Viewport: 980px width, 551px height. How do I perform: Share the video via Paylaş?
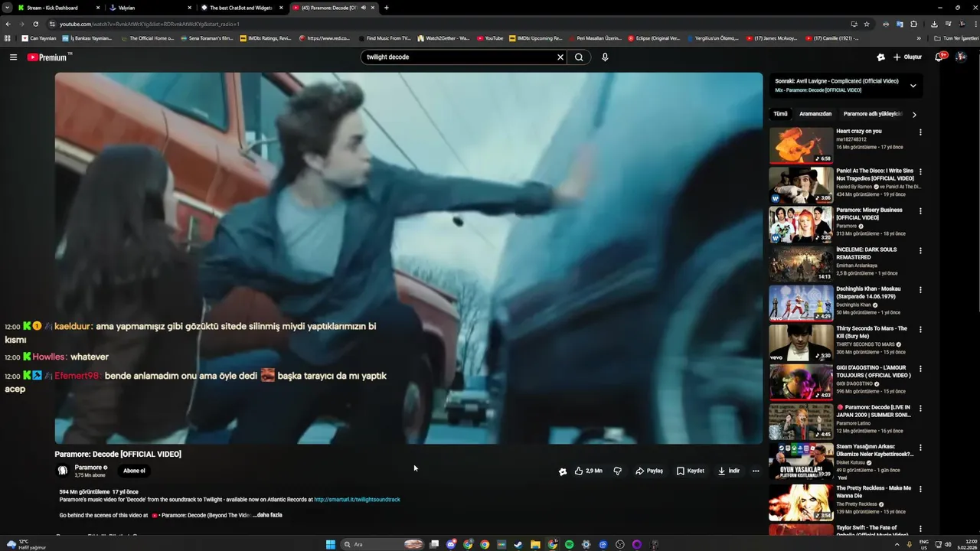[x=649, y=471]
